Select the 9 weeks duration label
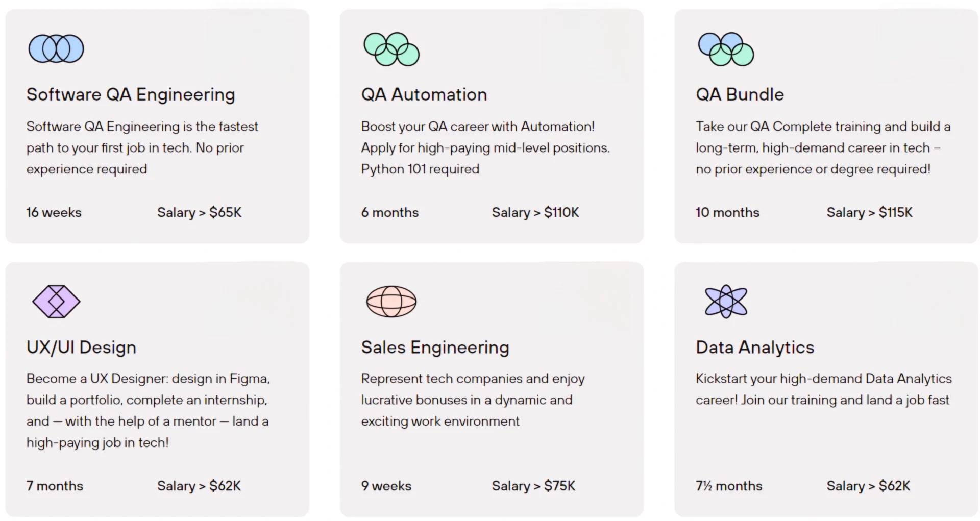The width and height of the screenshot is (980, 521). tap(386, 486)
